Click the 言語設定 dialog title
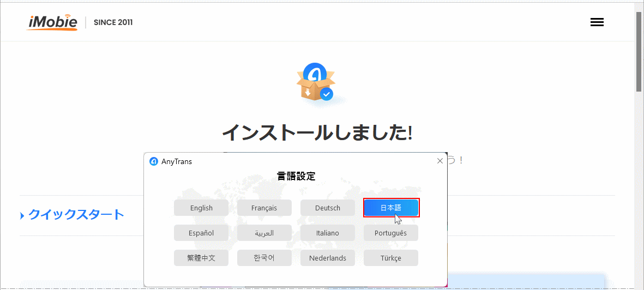Image resolution: width=644 pixels, height=290 pixels. pos(296,177)
